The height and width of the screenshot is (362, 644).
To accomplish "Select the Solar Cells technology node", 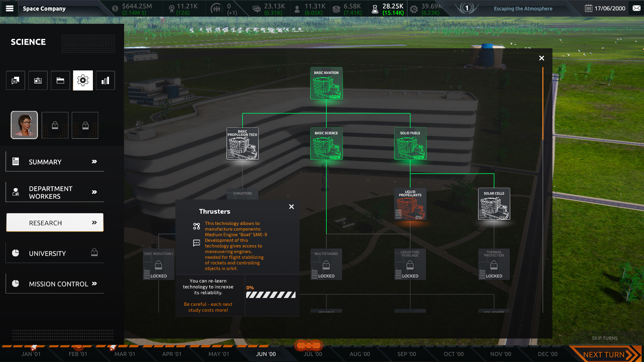I will [494, 203].
